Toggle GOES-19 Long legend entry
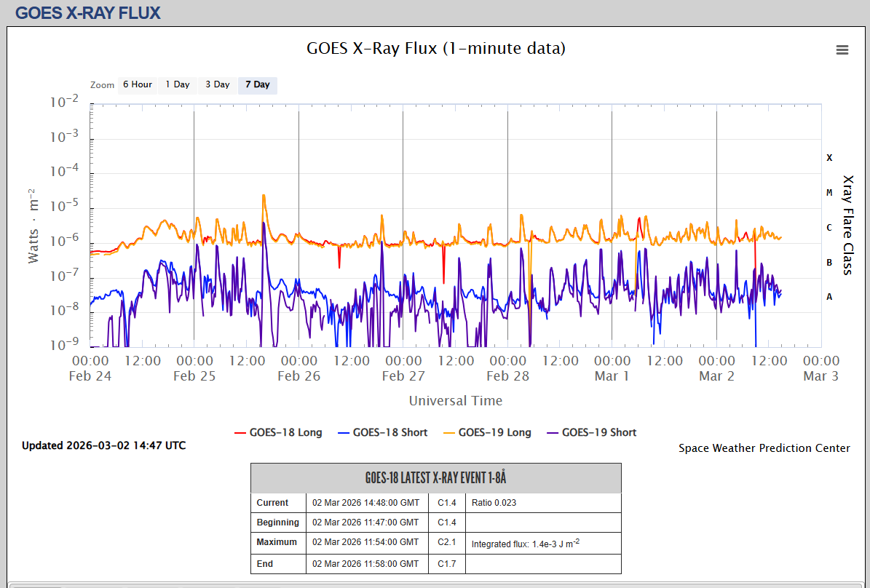This screenshot has height=588, width=870. pos(486,432)
